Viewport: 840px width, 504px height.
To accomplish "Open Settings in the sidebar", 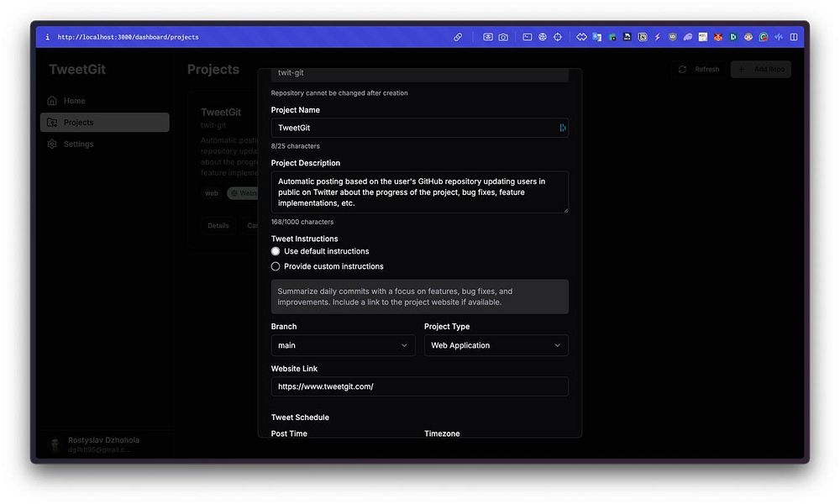I will tap(104, 144).
